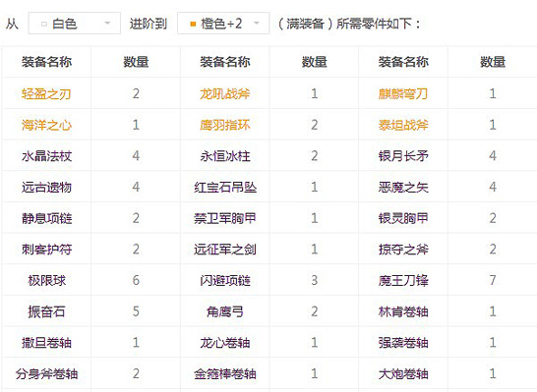Select the 静息项链 cell
The image size is (537, 392).
click(x=46, y=218)
